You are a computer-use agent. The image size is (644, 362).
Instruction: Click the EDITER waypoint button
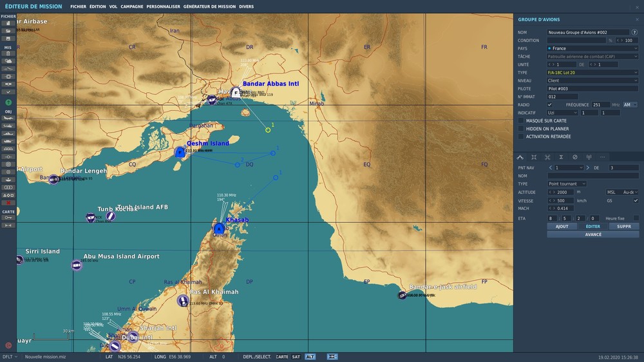(x=592, y=226)
